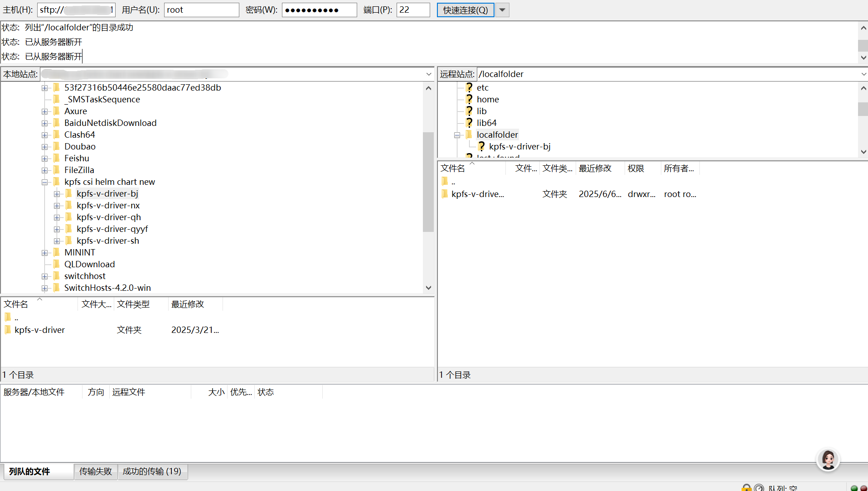Click the 快速连接(Q) button
Viewport: 868px width, 491px height.
(x=466, y=10)
